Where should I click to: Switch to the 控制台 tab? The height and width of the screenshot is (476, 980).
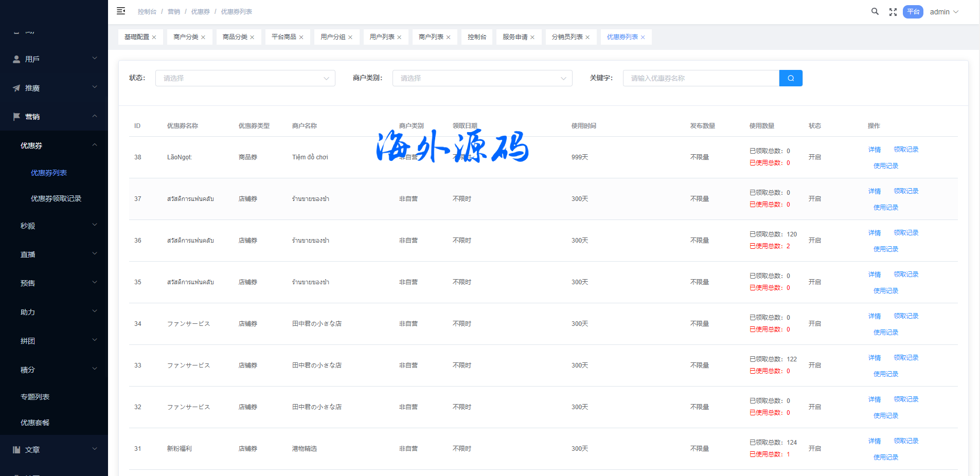[x=476, y=37]
